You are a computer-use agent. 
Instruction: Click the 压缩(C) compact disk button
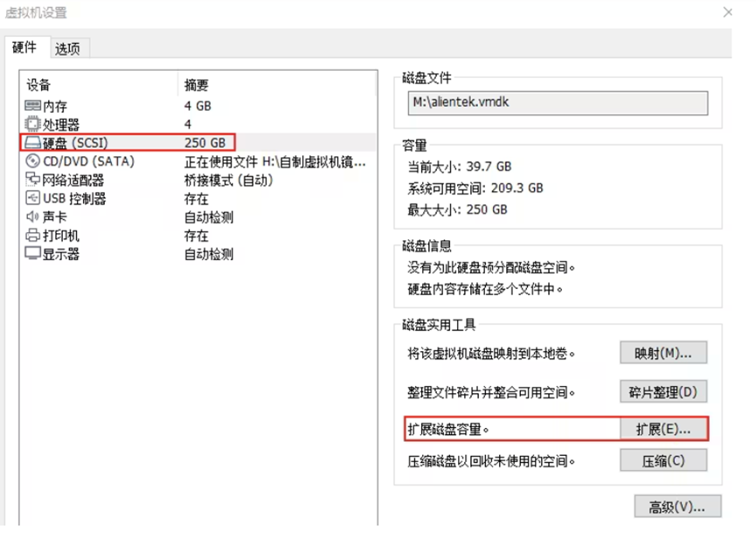[x=663, y=461]
